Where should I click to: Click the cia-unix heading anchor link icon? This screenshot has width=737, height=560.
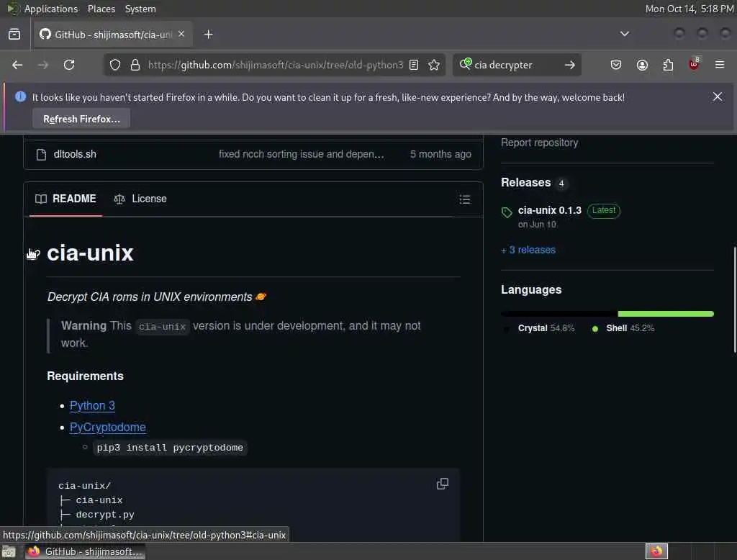click(33, 254)
